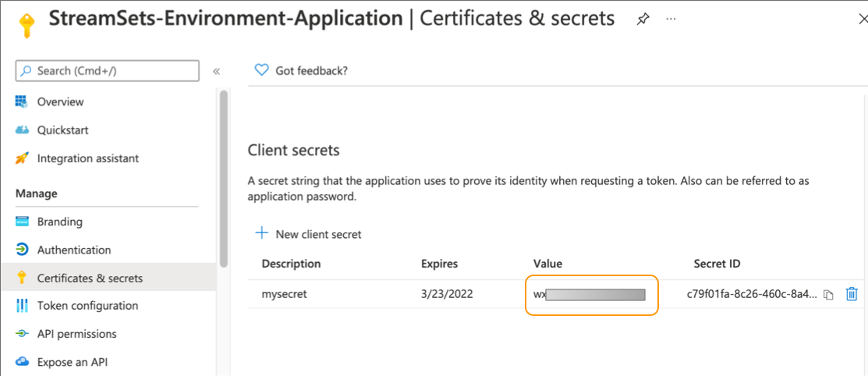Click the masked secret value starting with wx
Screen dimensions: 868x376
coord(590,295)
